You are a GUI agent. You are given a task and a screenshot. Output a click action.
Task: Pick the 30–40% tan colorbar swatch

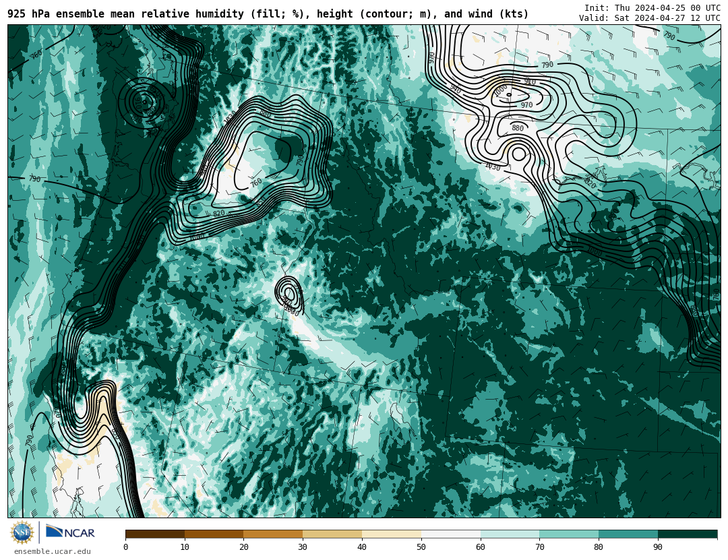pyautogui.click(x=332, y=534)
